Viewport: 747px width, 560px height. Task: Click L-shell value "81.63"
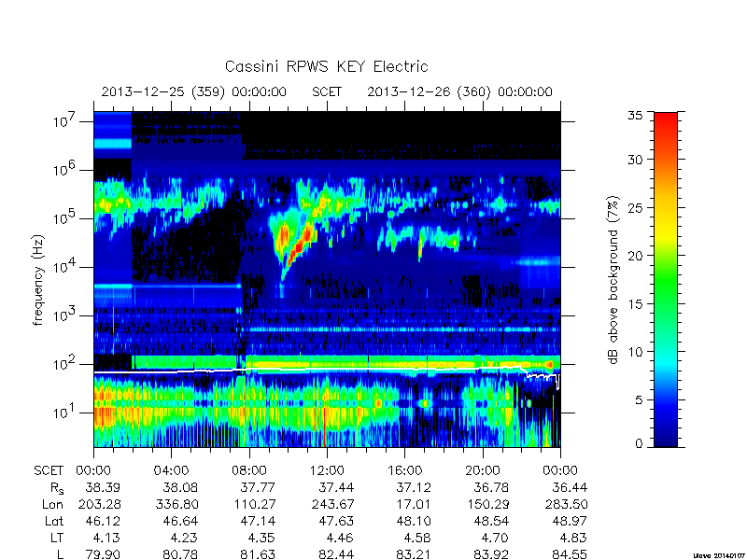258,554
